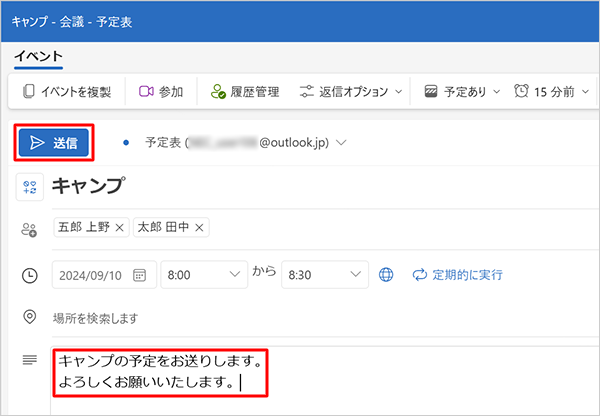Viewport: 600px width, 416px height.
Task: Open the 予定あり status dropdown
Action: (x=462, y=91)
